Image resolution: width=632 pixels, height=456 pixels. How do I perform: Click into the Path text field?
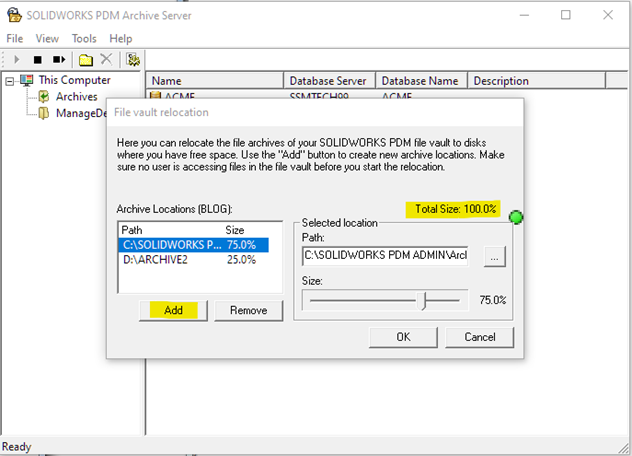(385, 257)
